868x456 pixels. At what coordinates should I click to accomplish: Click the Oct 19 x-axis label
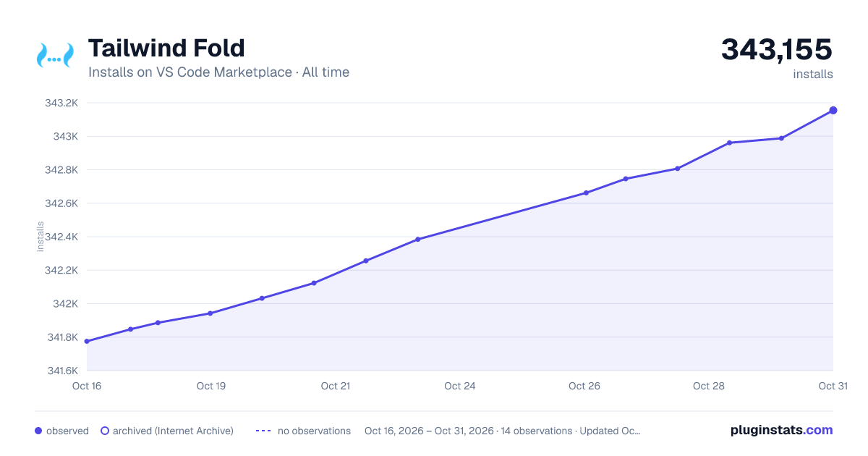[211, 386]
